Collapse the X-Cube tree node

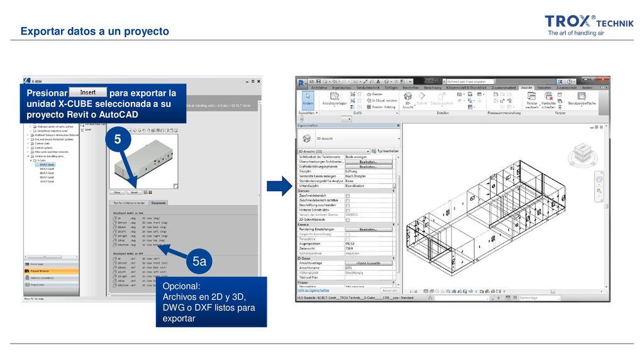coord(31,160)
